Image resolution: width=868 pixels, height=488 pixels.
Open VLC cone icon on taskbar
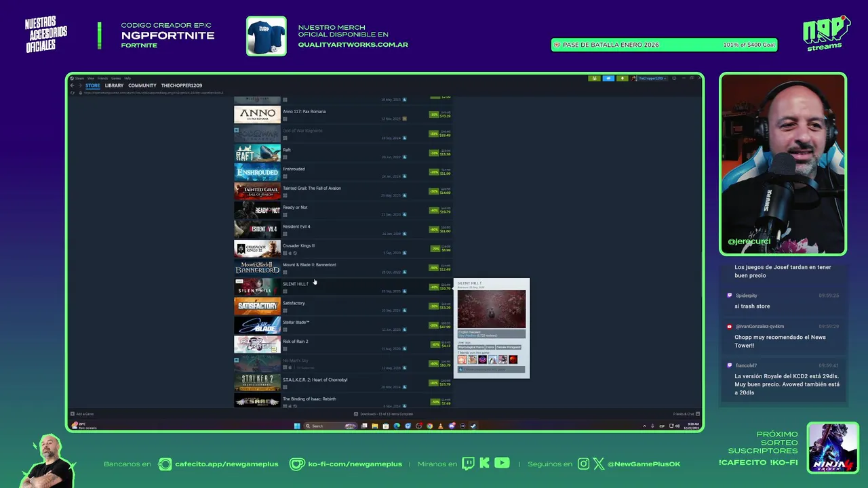tap(441, 426)
